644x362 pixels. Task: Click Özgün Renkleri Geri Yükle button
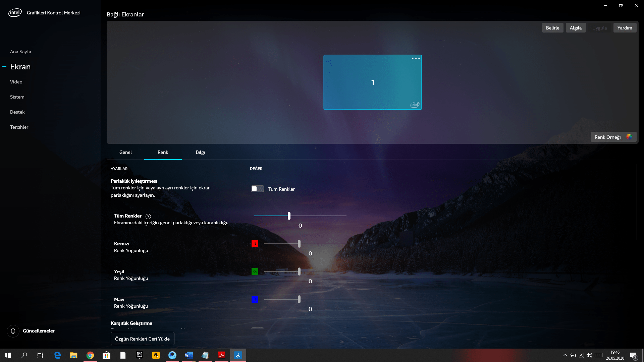pyautogui.click(x=142, y=339)
